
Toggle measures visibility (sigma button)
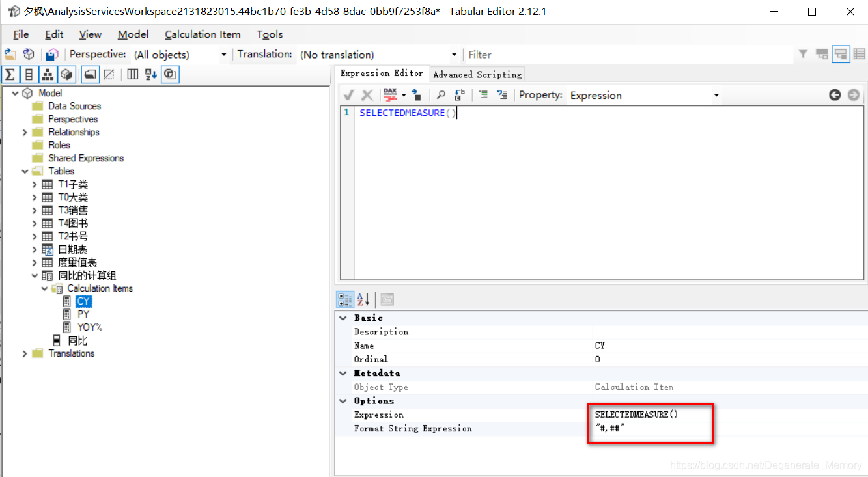click(10, 74)
